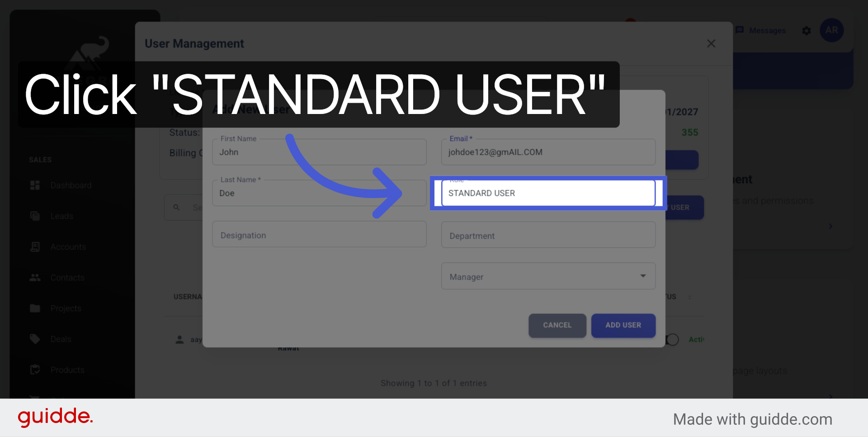Open Dashboard from the sidebar grid icon

[35, 185]
